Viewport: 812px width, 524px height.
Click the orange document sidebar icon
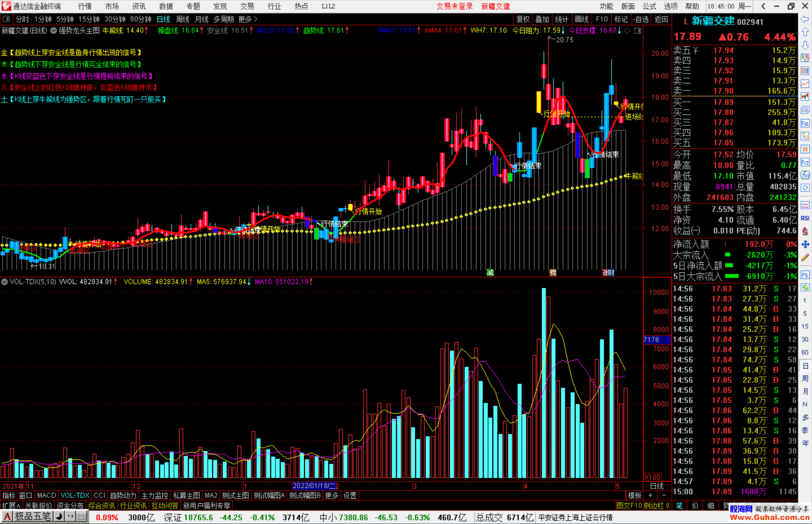pyautogui.click(x=805, y=149)
